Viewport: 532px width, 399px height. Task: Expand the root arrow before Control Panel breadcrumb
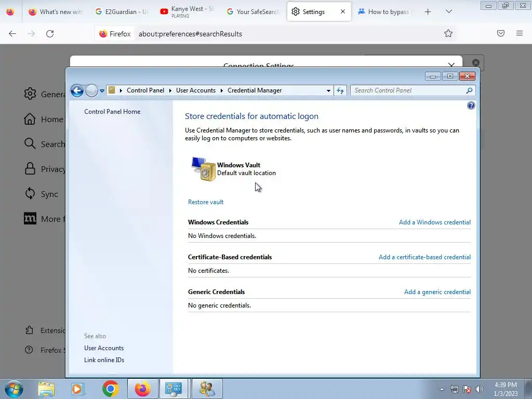(x=121, y=90)
